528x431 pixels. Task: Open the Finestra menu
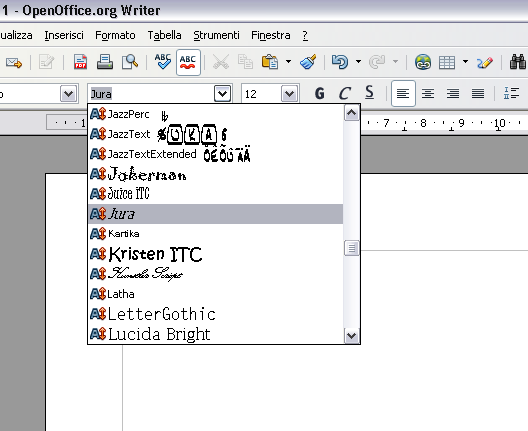tap(271, 35)
